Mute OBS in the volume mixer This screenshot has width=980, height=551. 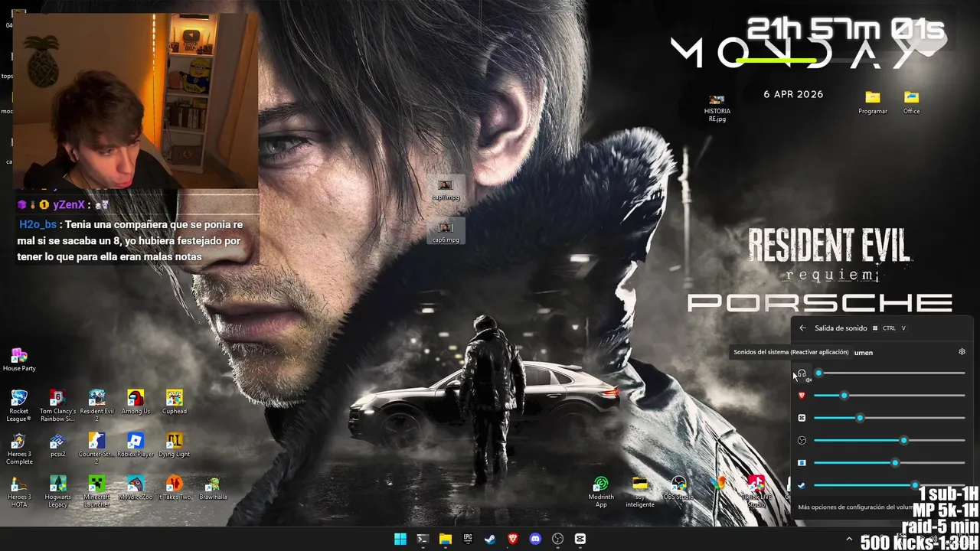802,440
